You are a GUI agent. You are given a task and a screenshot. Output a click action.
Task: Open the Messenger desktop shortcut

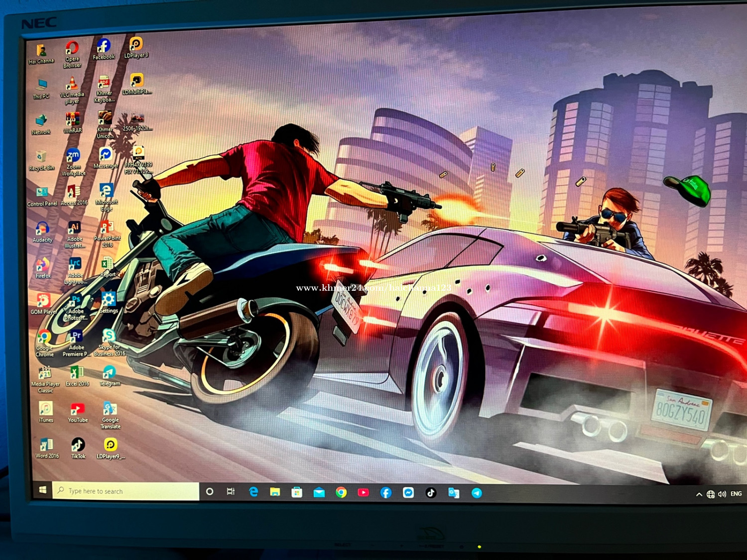(x=106, y=158)
